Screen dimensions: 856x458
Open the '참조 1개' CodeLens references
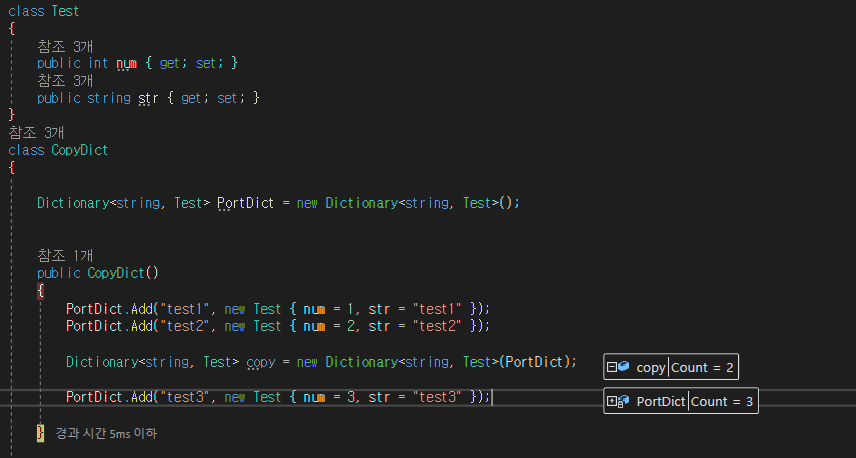pyautogui.click(x=65, y=255)
